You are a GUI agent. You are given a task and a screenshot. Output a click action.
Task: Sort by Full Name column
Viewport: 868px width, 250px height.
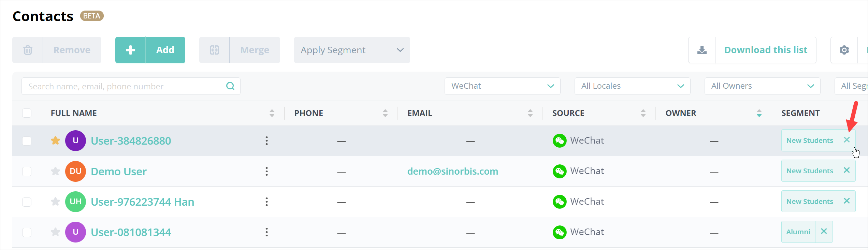tap(272, 113)
